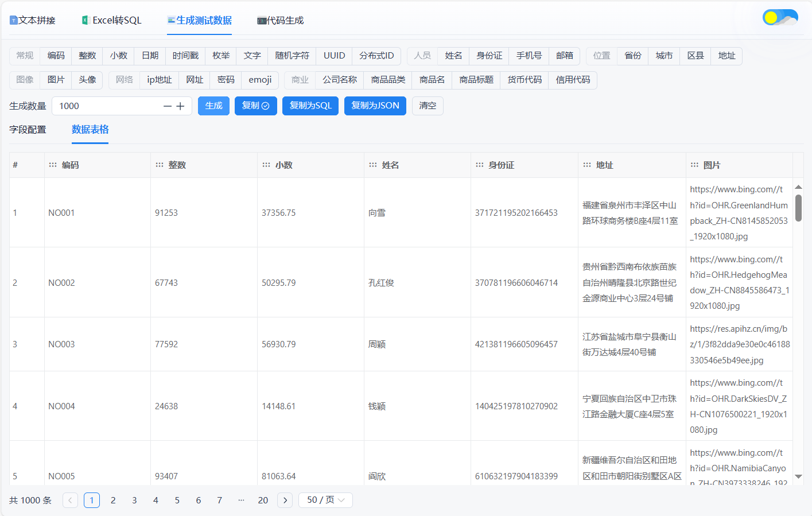
Task: Jump to page 20
Action: (x=263, y=500)
